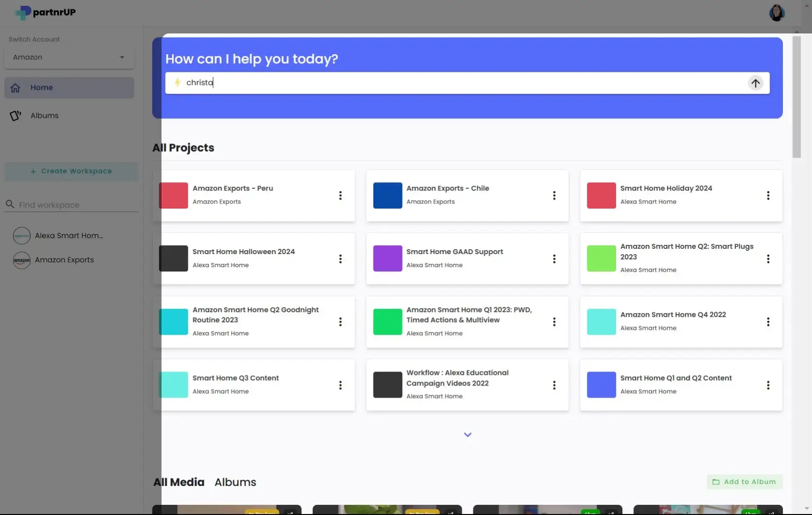Viewport: 812px width, 515px height.
Task: Open options menu for Smart Home Holiday 2024
Action: [768, 195]
